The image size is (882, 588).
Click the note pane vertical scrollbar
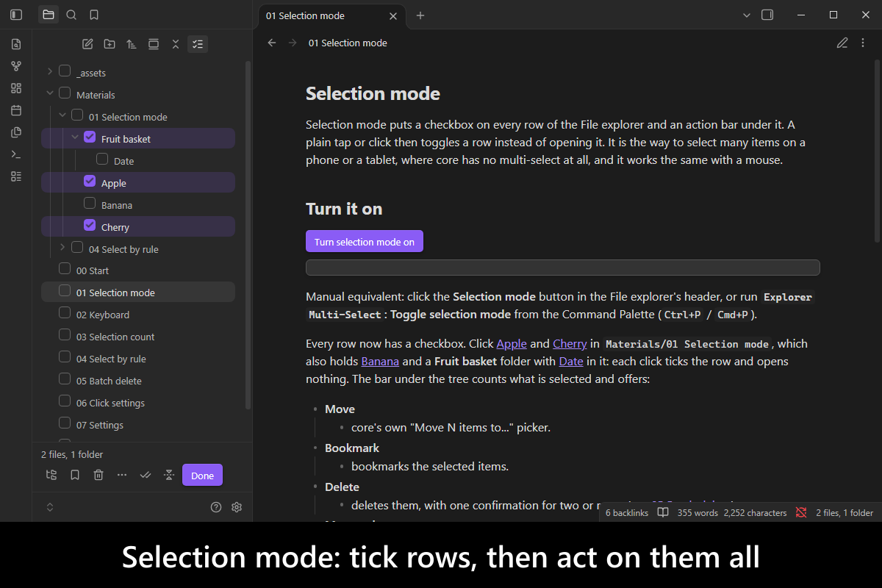point(877,153)
